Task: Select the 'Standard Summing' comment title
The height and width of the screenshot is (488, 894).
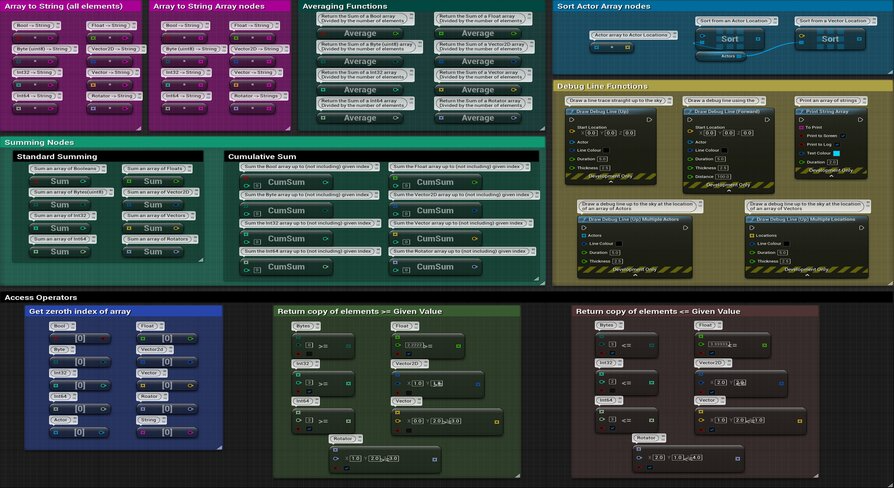Action: pyautogui.click(x=57, y=156)
